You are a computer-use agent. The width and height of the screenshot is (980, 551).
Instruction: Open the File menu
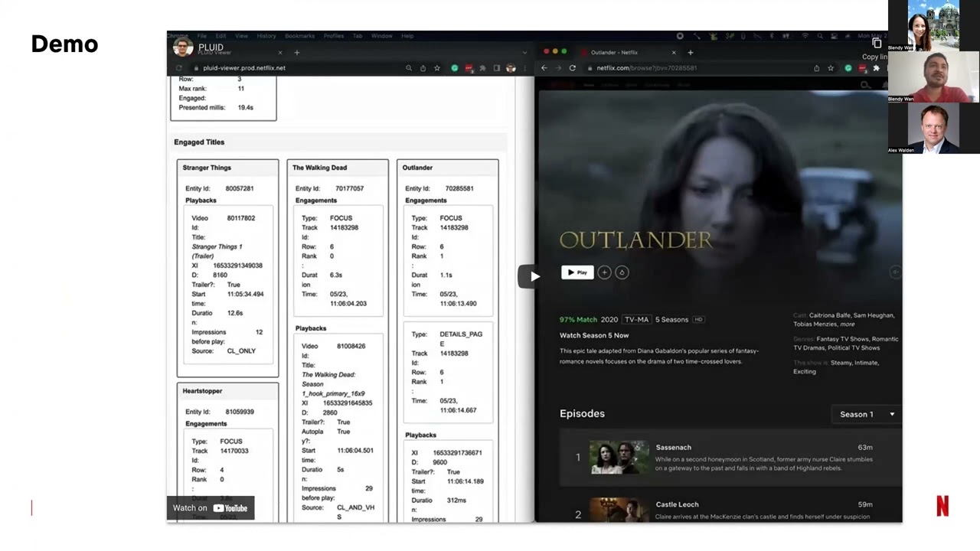coord(202,36)
